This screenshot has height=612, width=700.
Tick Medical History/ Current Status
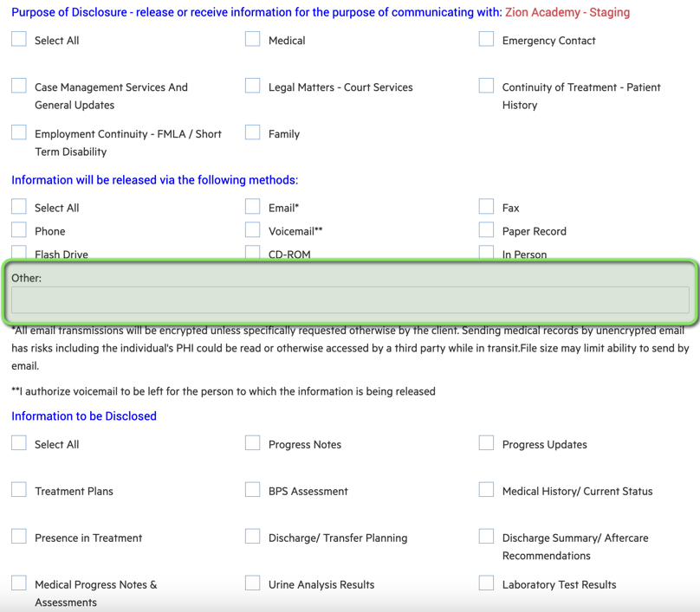click(486, 489)
